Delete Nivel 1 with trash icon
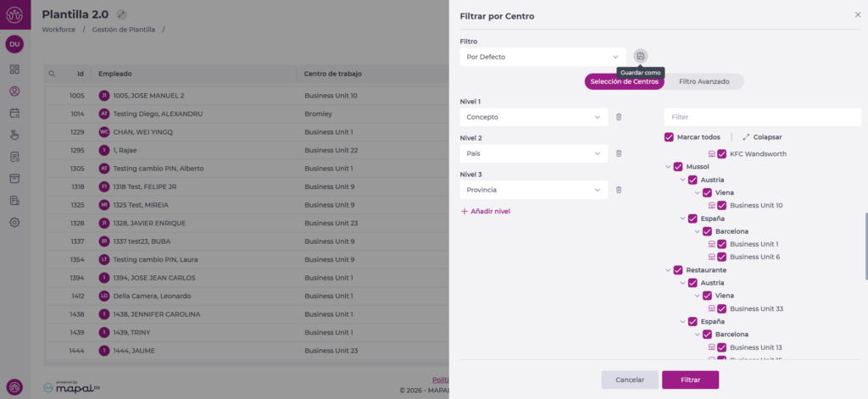868x399 pixels. (619, 117)
